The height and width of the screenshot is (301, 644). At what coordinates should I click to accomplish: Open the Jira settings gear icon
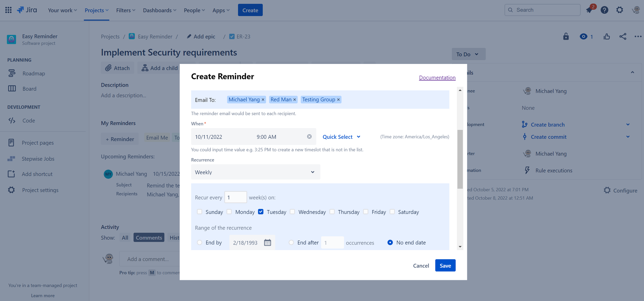click(620, 10)
